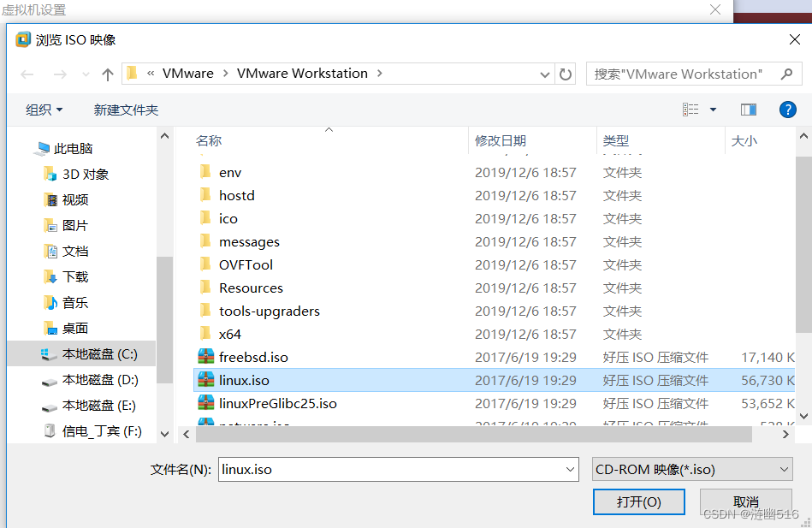Select 此电脑 in the navigation tree
Viewport: 812px width, 528px height.
coord(63,149)
